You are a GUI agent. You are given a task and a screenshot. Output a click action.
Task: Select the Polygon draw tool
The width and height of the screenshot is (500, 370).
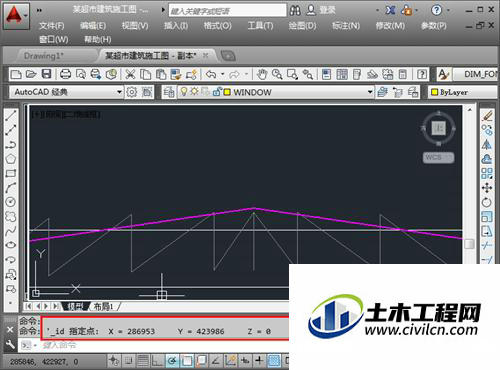tap(11, 159)
